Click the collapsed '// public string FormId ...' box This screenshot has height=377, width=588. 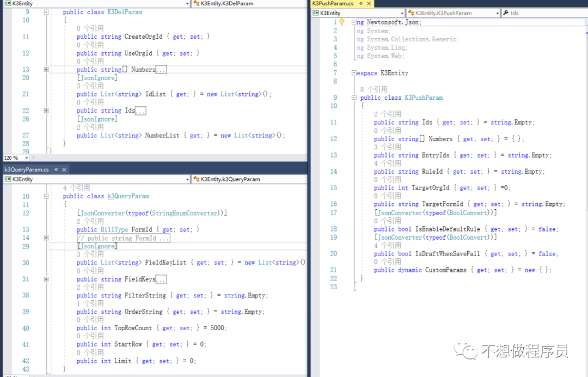(124, 238)
